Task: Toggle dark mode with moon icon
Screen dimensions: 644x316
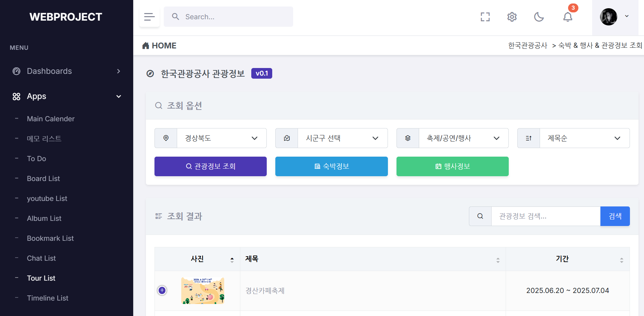Action: (539, 17)
